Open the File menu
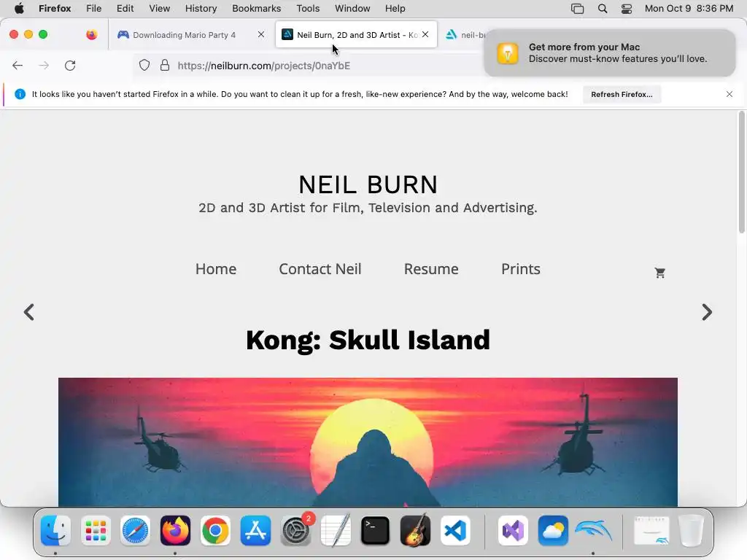The width and height of the screenshot is (747, 560). pos(94,9)
